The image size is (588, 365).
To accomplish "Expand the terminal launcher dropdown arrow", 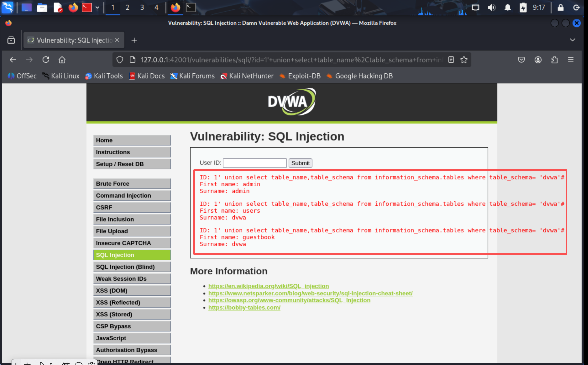I will [97, 8].
